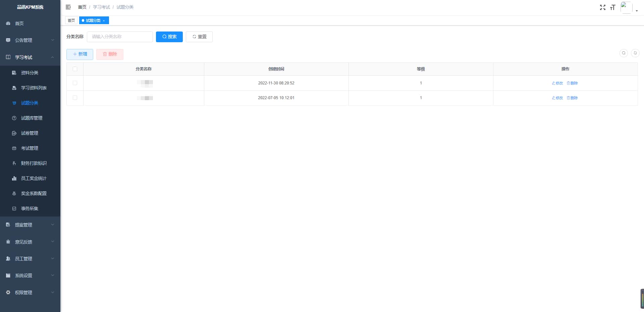Click 首页 in the breadcrumb
This screenshot has width=644, height=312.
(x=82, y=7)
